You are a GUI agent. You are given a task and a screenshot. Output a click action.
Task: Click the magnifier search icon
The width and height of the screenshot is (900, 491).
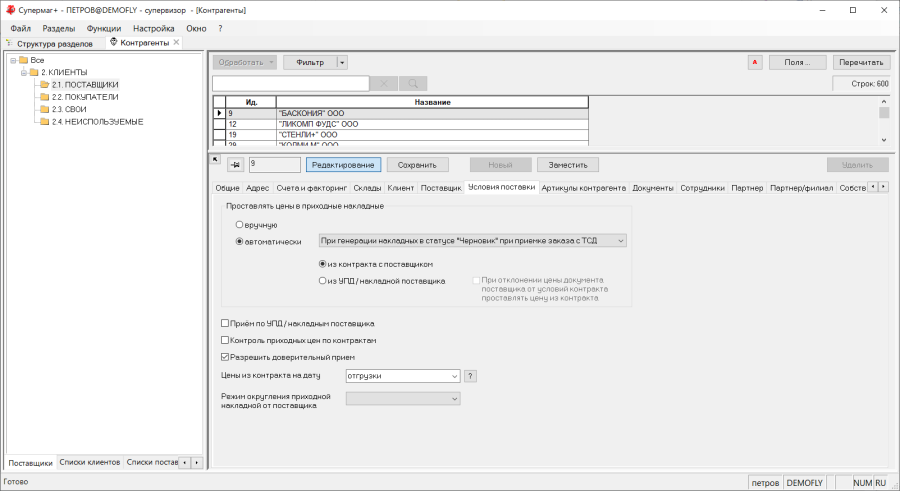[x=412, y=84]
